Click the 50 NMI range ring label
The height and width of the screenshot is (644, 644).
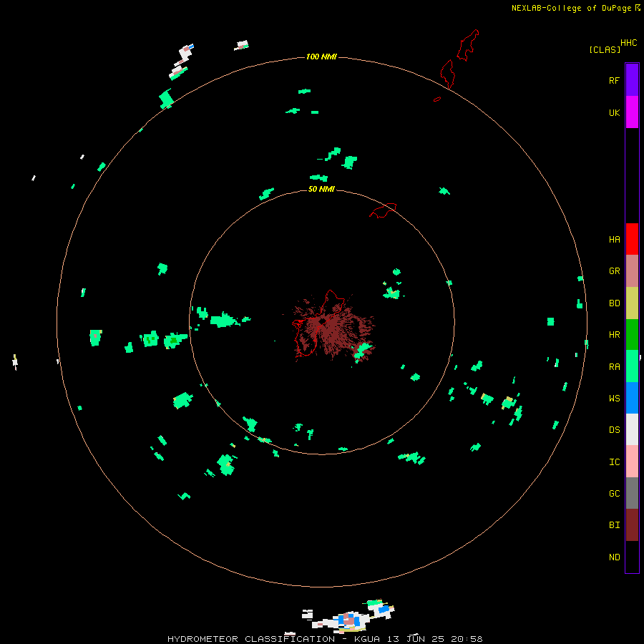tap(321, 190)
